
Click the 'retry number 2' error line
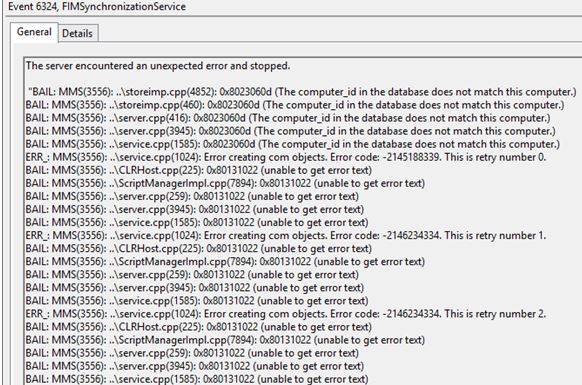(x=286, y=314)
